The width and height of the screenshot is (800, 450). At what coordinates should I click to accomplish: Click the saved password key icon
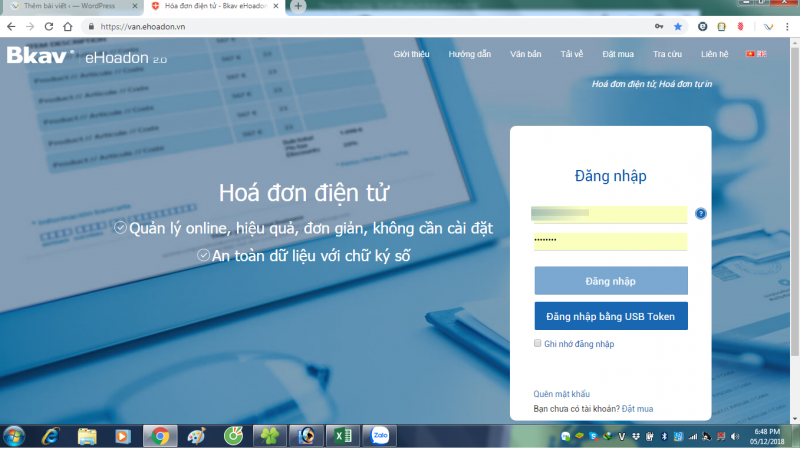[x=657, y=26]
